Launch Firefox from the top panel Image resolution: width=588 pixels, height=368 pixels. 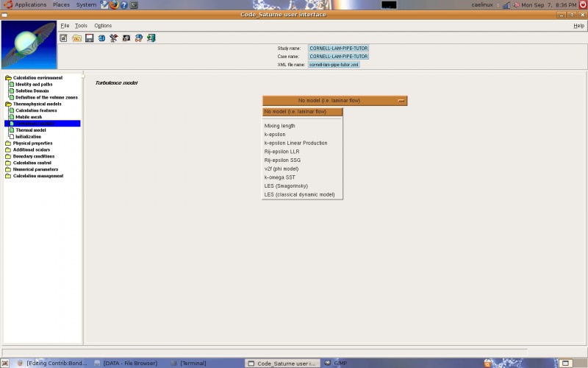114,4
